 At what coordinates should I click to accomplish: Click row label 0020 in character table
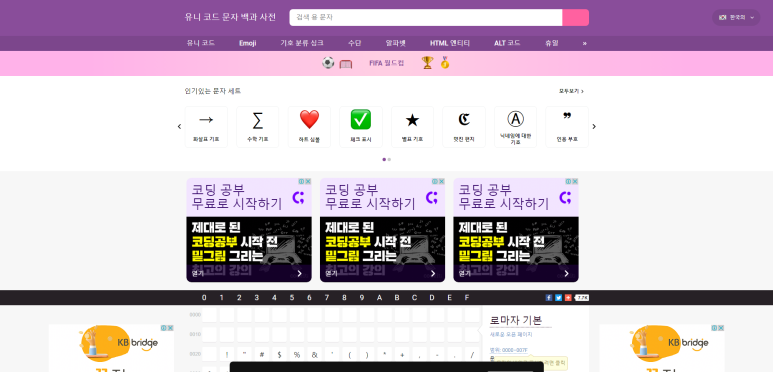195,354
